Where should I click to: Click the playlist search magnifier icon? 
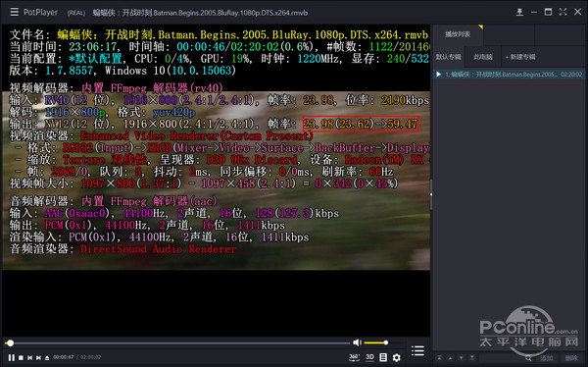[x=528, y=358]
